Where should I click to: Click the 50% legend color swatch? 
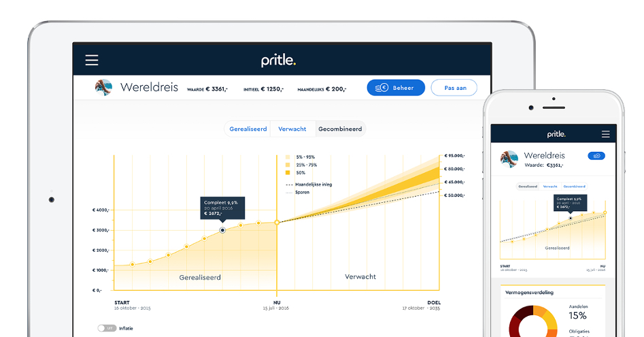coord(288,173)
